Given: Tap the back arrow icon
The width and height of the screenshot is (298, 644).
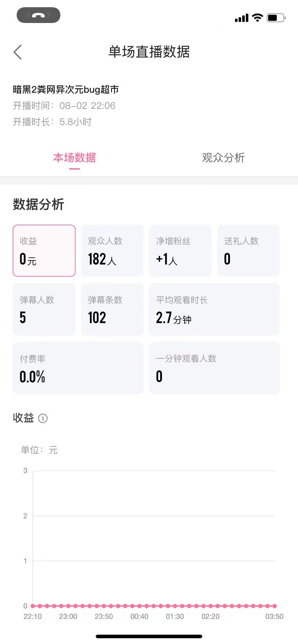Looking at the screenshot, I should (18, 52).
